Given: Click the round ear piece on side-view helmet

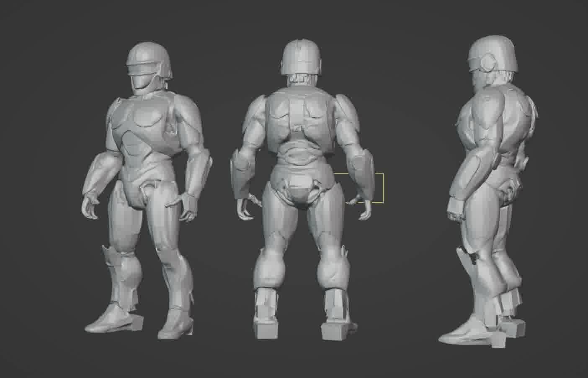Looking at the screenshot, I should 488,63.
